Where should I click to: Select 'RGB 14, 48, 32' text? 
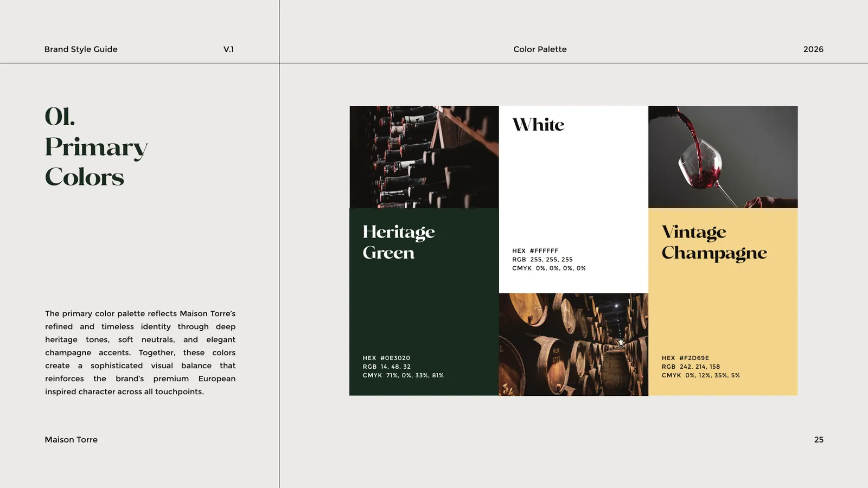click(x=387, y=367)
